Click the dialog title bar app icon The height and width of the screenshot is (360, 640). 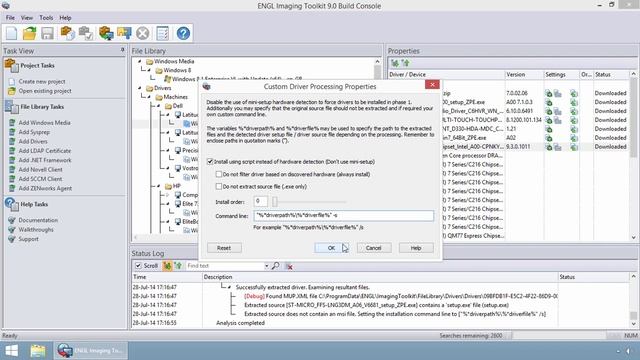[207, 86]
